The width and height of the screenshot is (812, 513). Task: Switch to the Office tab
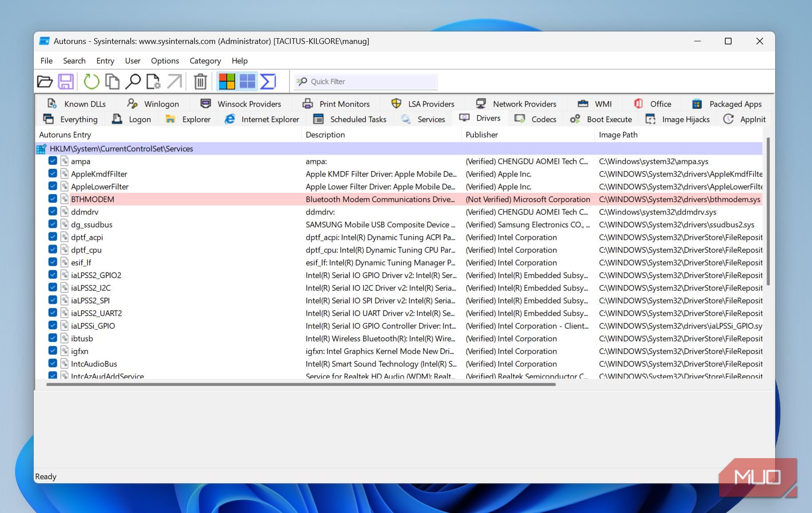[x=652, y=104]
